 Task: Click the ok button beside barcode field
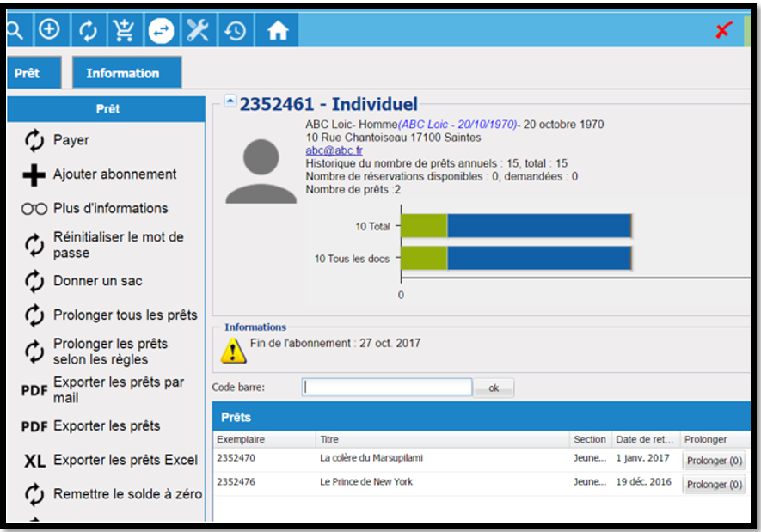click(494, 388)
